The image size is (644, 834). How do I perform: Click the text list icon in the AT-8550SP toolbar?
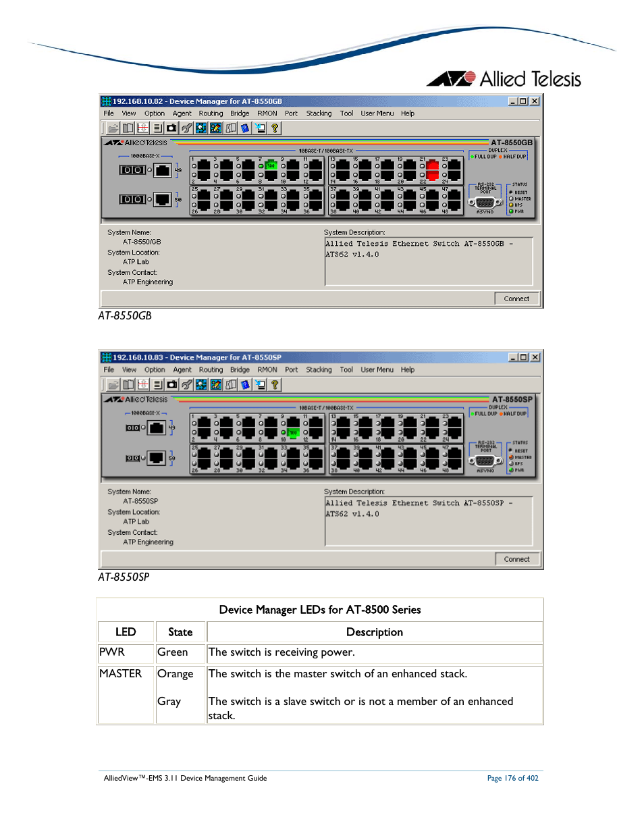(x=158, y=384)
